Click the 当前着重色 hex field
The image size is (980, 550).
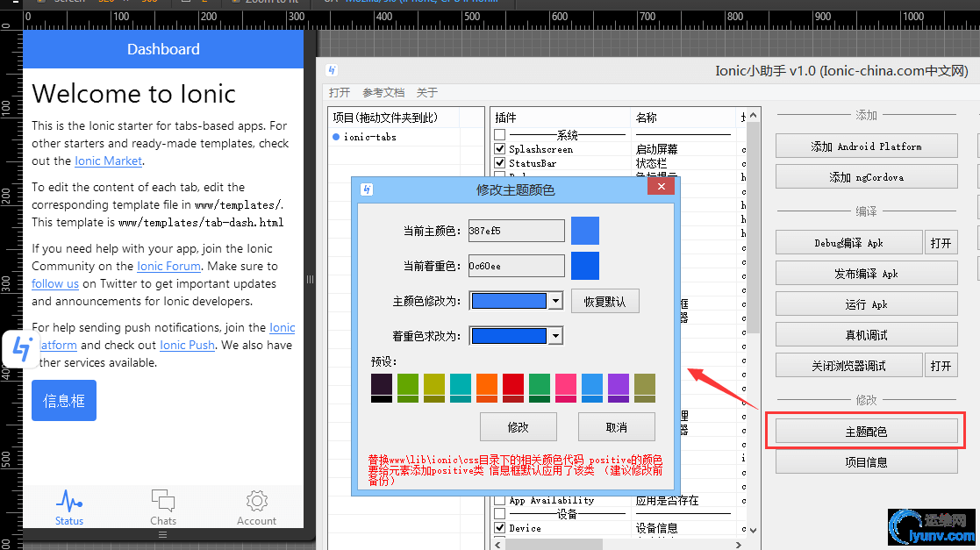click(x=516, y=266)
